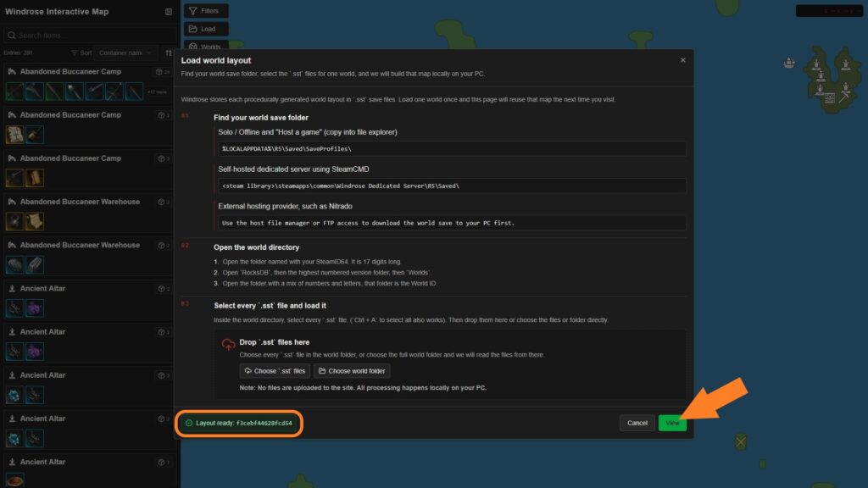Click the square building marker on the island
Image resolution: width=868 pixels, height=488 pixels.
829,98
